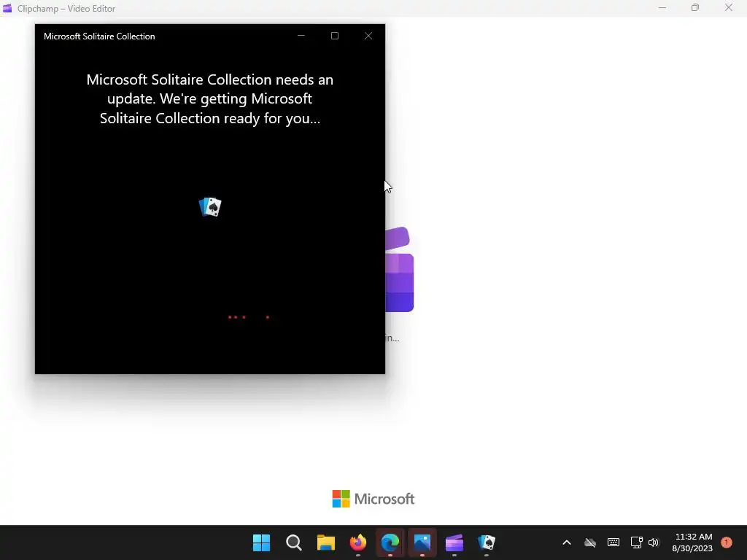The image size is (747, 560).
Task: Select the Solitaire Collection taskbar icon
Action: (487, 542)
